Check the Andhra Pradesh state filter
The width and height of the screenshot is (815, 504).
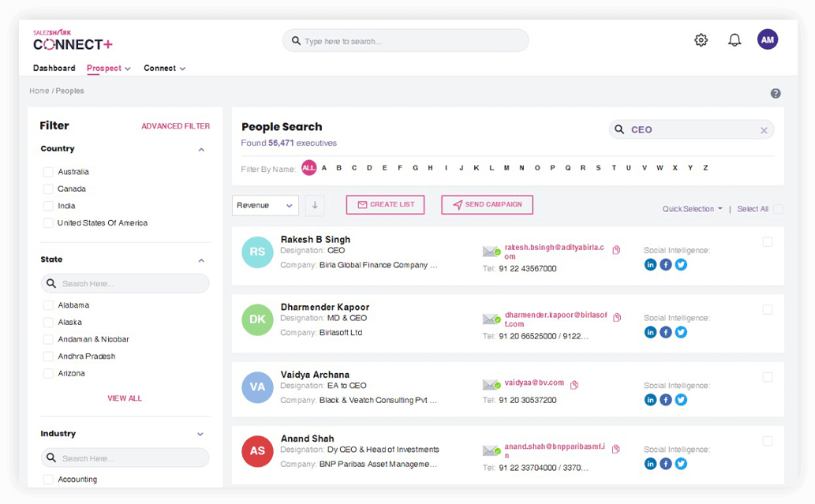48,357
